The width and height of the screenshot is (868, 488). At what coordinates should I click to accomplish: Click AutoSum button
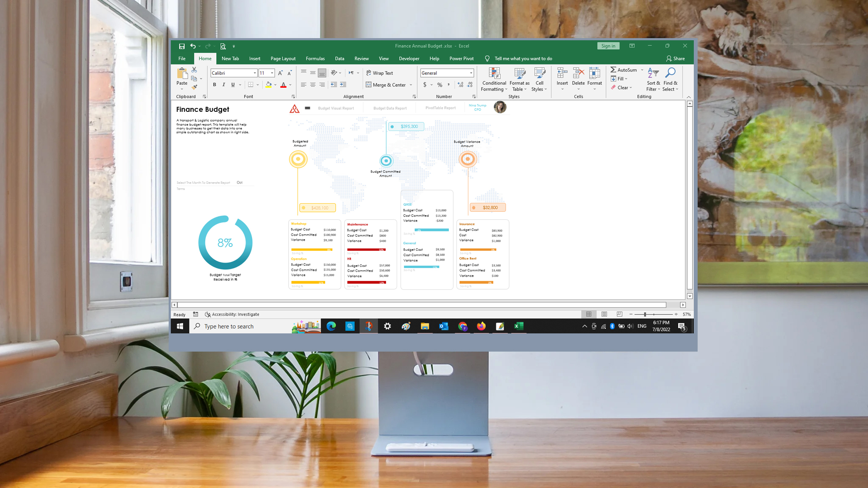pyautogui.click(x=623, y=70)
